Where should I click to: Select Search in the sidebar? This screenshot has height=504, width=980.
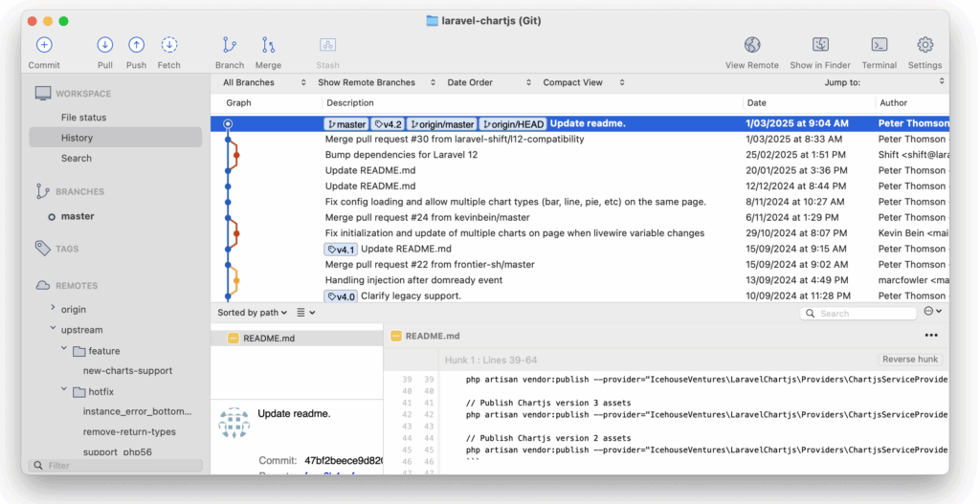(x=77, y=158)
